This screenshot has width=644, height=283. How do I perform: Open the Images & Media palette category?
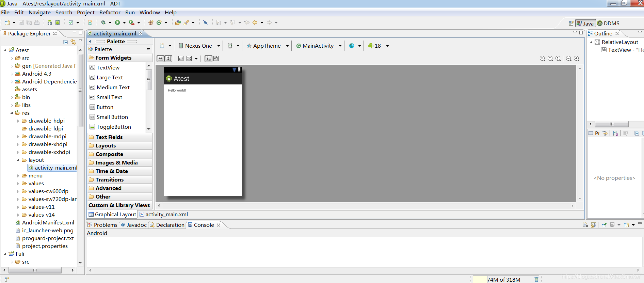120,162
